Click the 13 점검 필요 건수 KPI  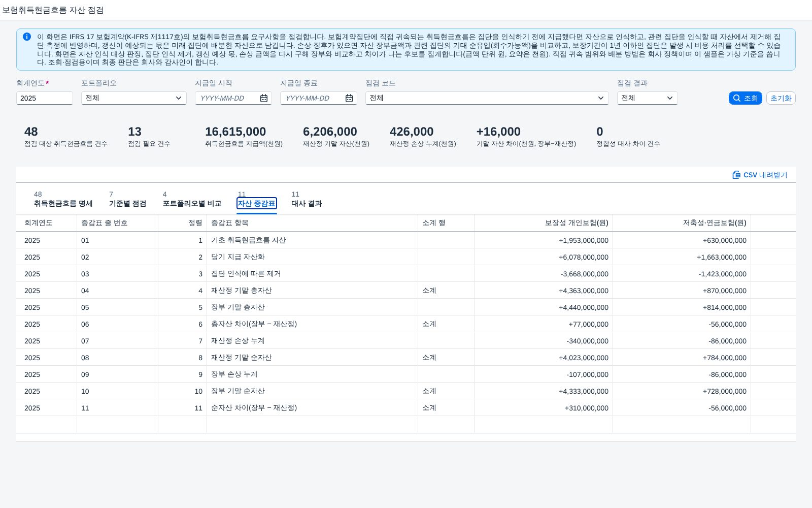coord(149,137)
